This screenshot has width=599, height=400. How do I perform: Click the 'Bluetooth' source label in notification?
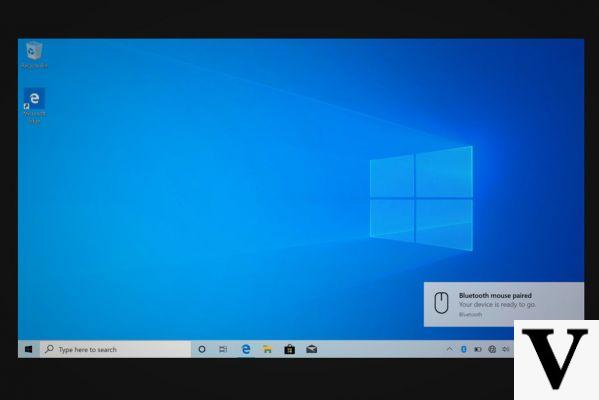(470, 314)
